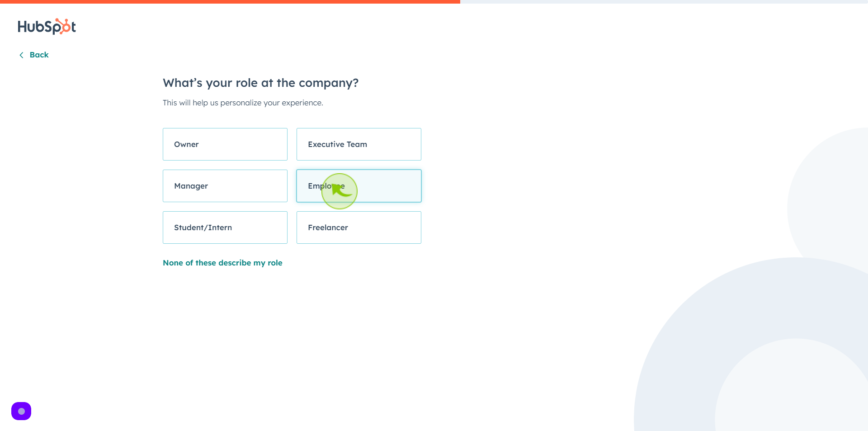Click the green cursor highlight circle
The height and width of the screenshot is (431, 868).
[x=340, y=191]
